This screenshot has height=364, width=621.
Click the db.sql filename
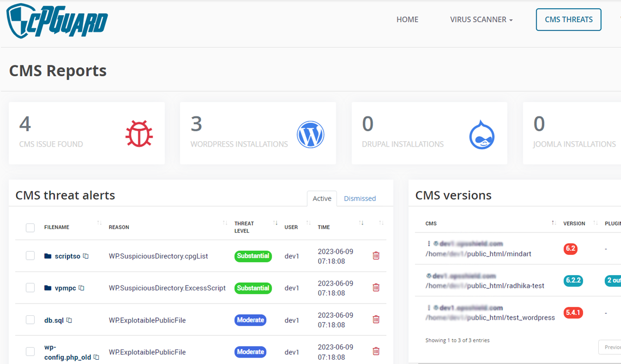(x=54, y=320)
